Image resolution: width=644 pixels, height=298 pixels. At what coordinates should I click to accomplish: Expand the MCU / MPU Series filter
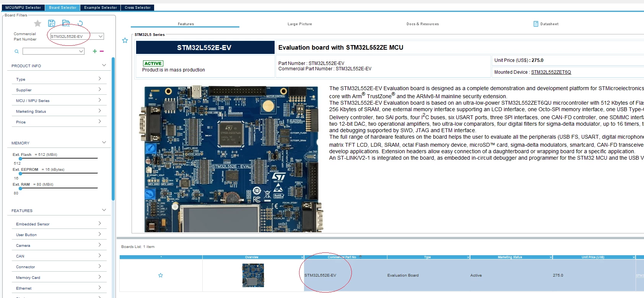(x=100, y=100)
